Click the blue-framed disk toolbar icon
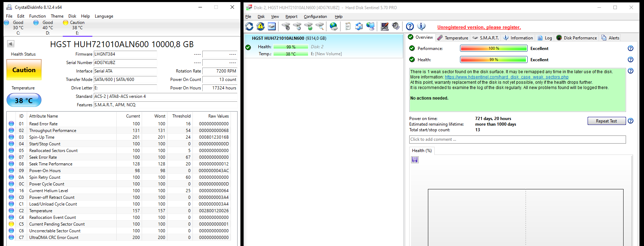 tap(272, 26)
